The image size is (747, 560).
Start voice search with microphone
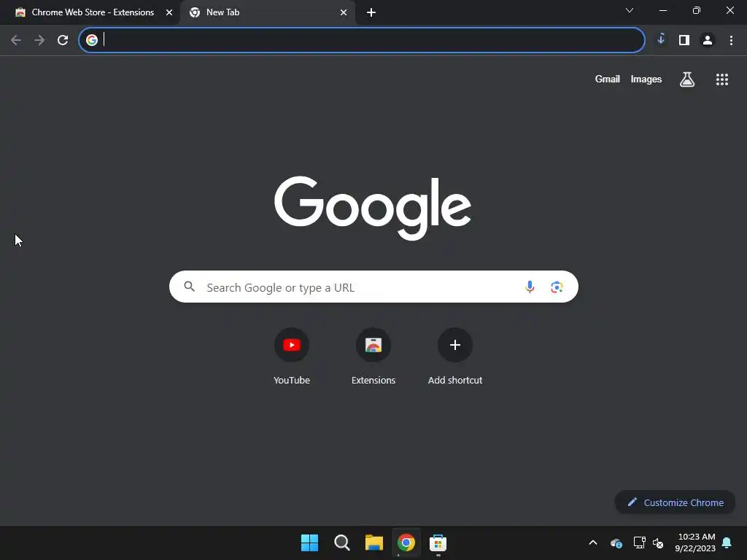pyautogui.click(x=530, y=287)
